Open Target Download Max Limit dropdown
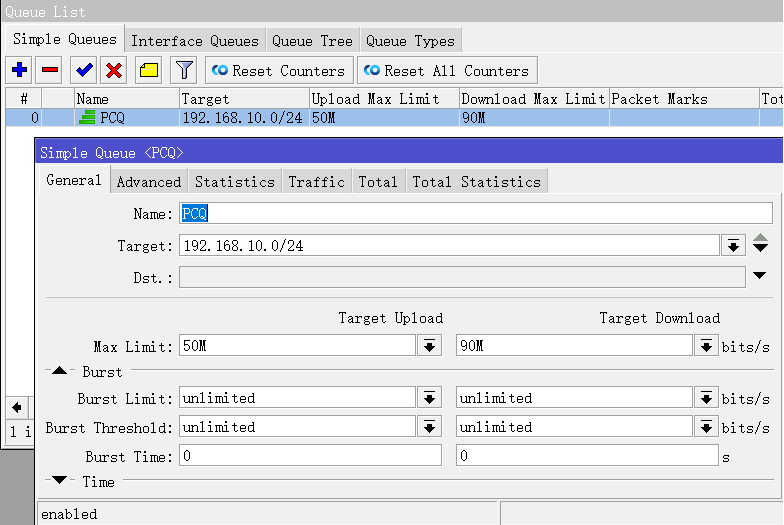 pyautogui.click(x=706, y=346)
